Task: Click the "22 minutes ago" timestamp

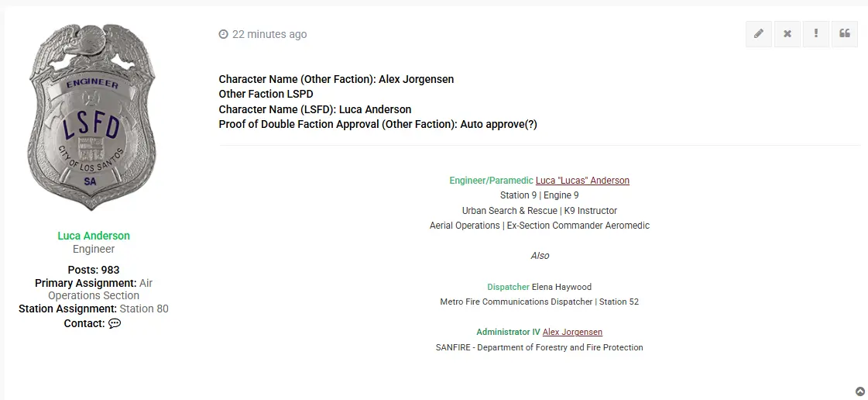Action: [269, 34]
